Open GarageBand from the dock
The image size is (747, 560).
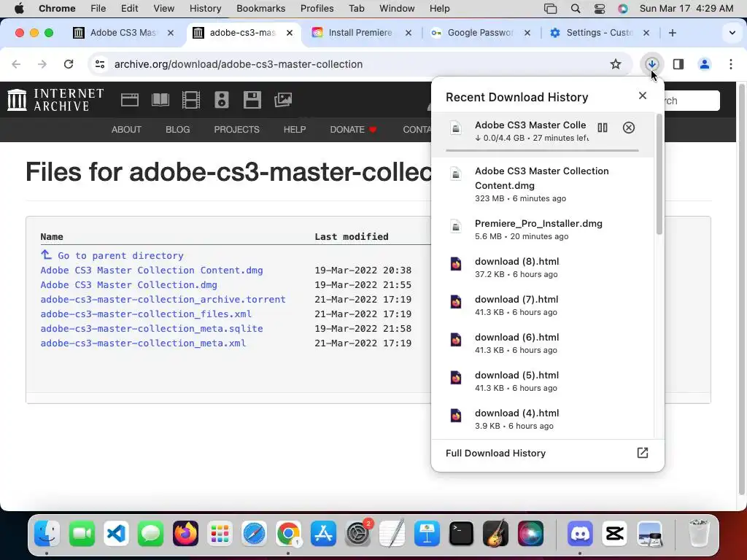(x=495, y=533)
